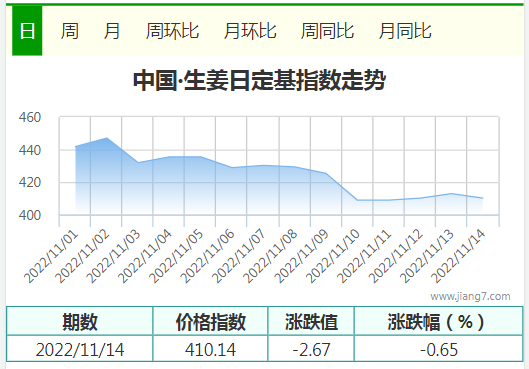Image resolution: width=529 pixels, height=369 pixels.
Task: Click the 440 y-axis label
Action: (30, 150)
